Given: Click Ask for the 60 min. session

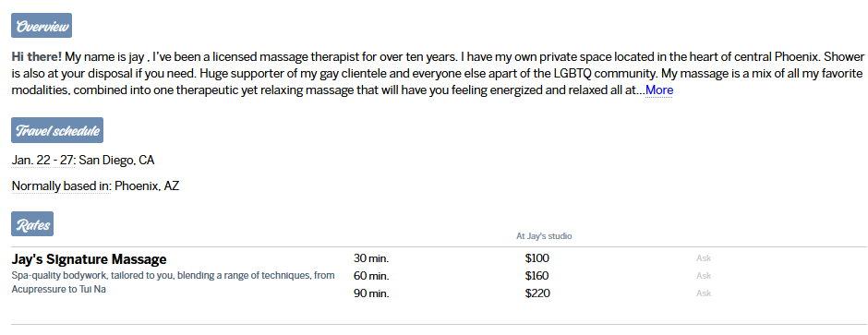Looking at the screenshot, I should pyautogui.click(x=704, y=276).
